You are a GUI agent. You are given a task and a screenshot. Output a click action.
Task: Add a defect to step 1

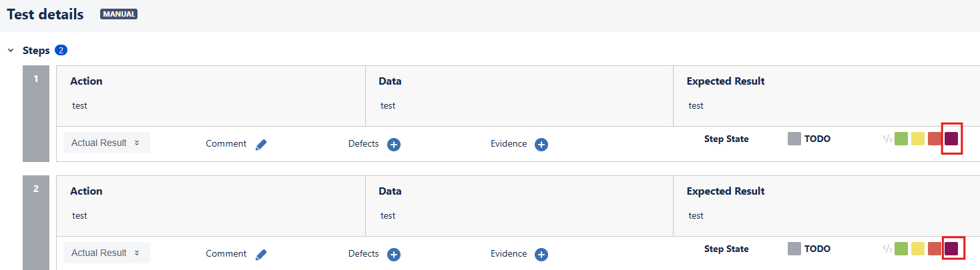(394, 144)
